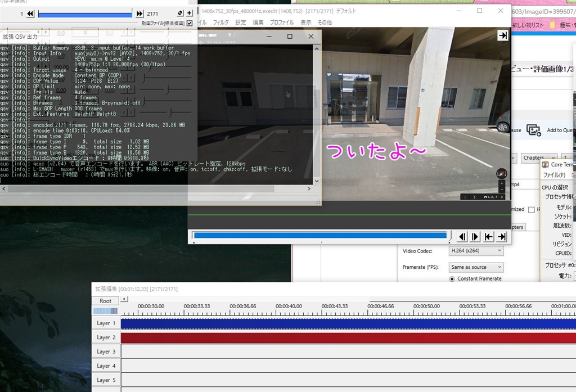Open the Chapters dropdown in HandBrake

pyautogui.click(x=539, y=157)
